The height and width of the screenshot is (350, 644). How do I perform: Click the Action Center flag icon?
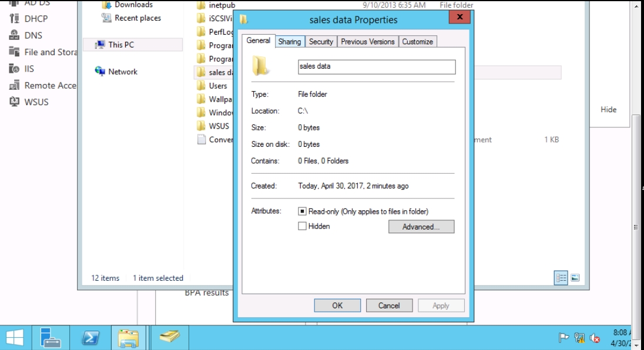564,338
